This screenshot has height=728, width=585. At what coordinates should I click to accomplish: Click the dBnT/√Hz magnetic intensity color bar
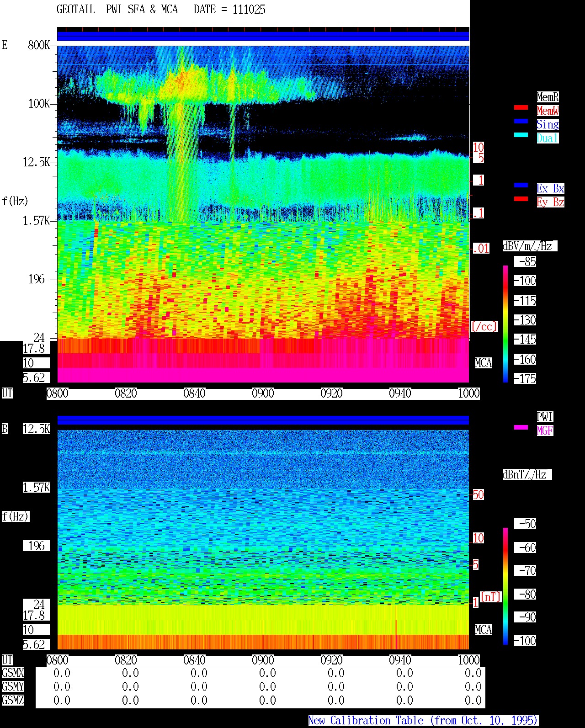[505, 586]
